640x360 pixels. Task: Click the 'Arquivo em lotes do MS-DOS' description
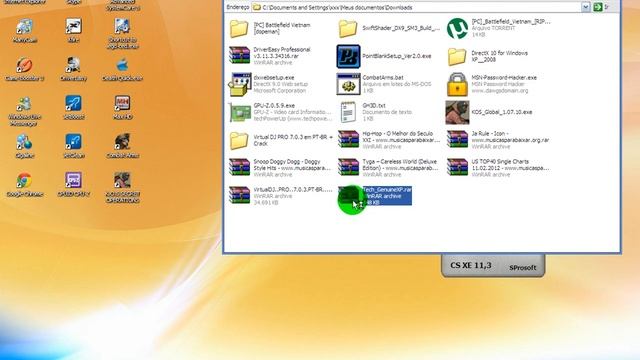pos(397,84)
